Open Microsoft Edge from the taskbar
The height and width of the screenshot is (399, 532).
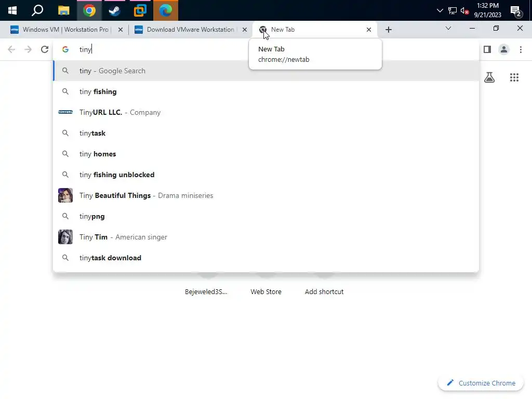click(x=166, y=10)
